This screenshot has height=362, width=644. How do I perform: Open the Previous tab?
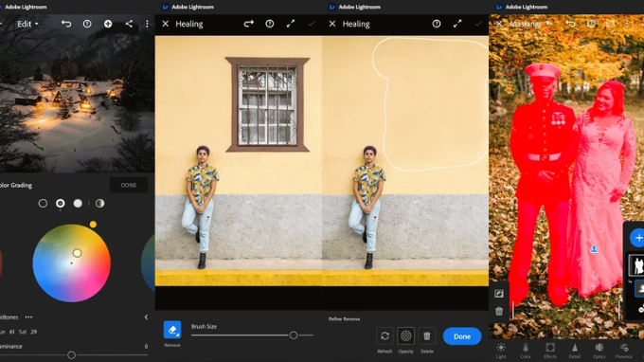[624, 351]
